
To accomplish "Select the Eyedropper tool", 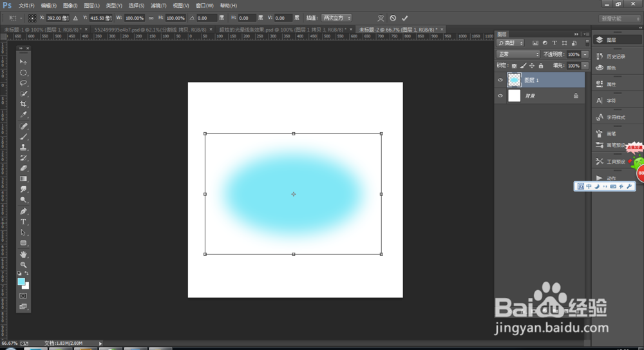I will click(x=23, y=115).
